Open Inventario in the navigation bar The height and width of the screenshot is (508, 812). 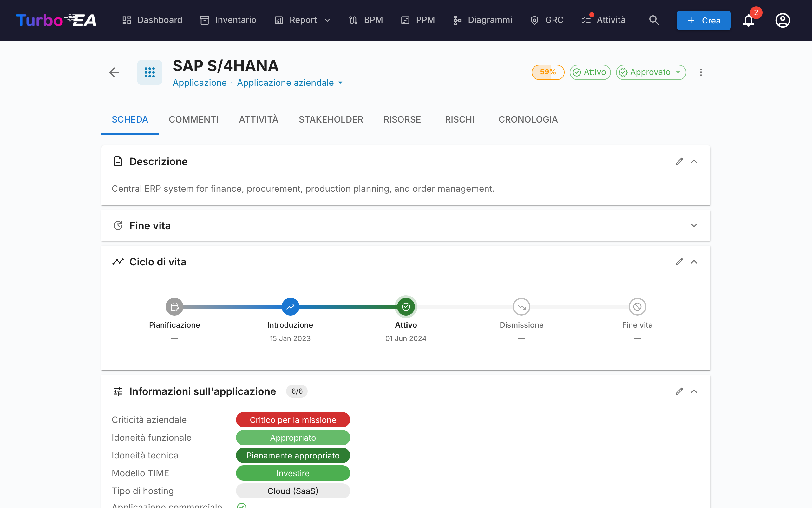[x=228, y=20]
